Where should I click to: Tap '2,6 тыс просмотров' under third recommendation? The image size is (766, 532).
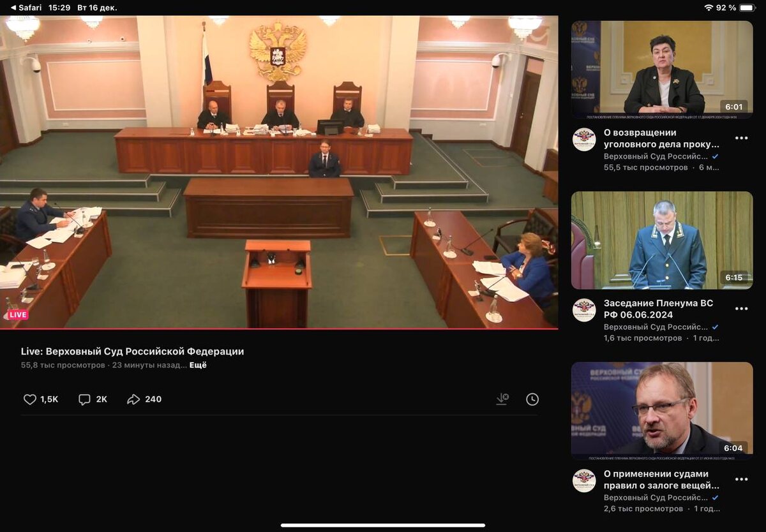(643, 509)
